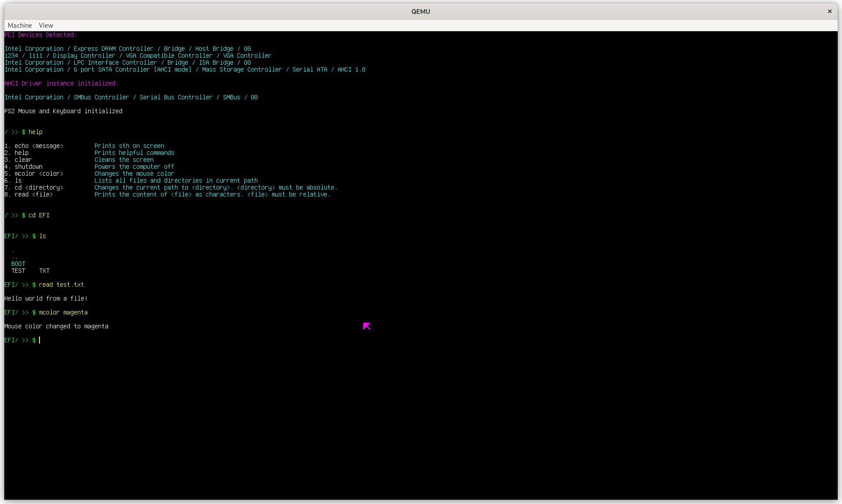The height and width of the screenshot is (504, 842).
Task: Click 'AHCI Driver instance initialized.' line
Action: (x=61, y=84)
